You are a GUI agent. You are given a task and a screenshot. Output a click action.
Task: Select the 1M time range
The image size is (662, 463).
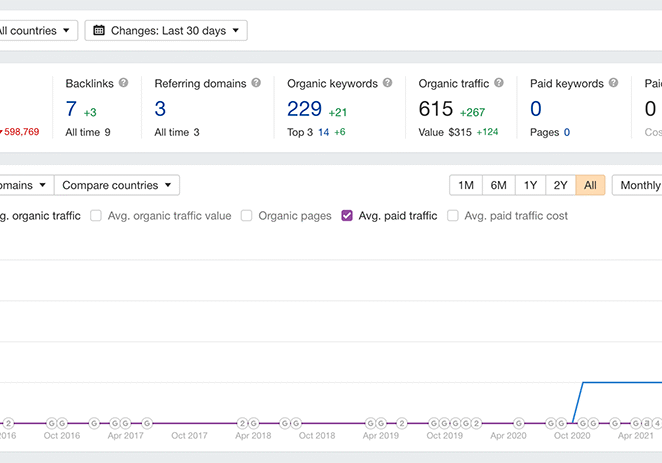click(466, 185)
